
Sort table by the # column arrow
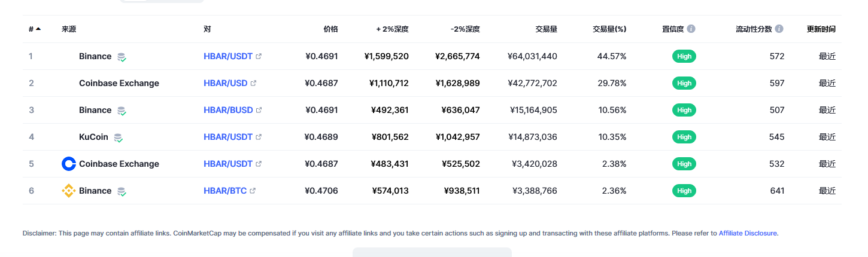pos(38,29)
